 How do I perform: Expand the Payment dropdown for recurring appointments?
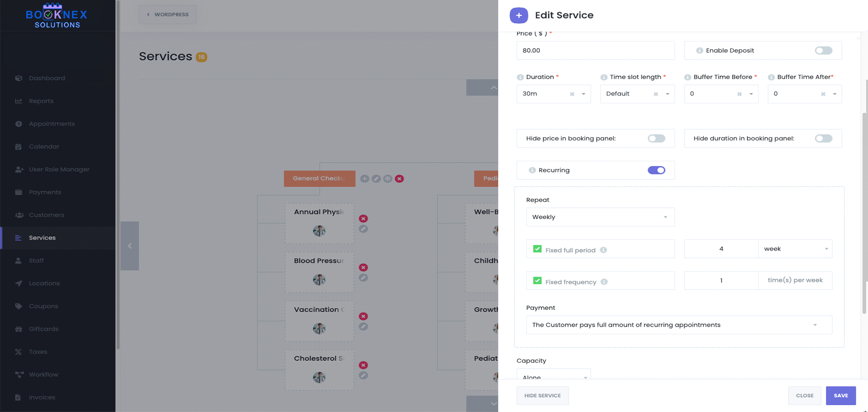[679, 325]
